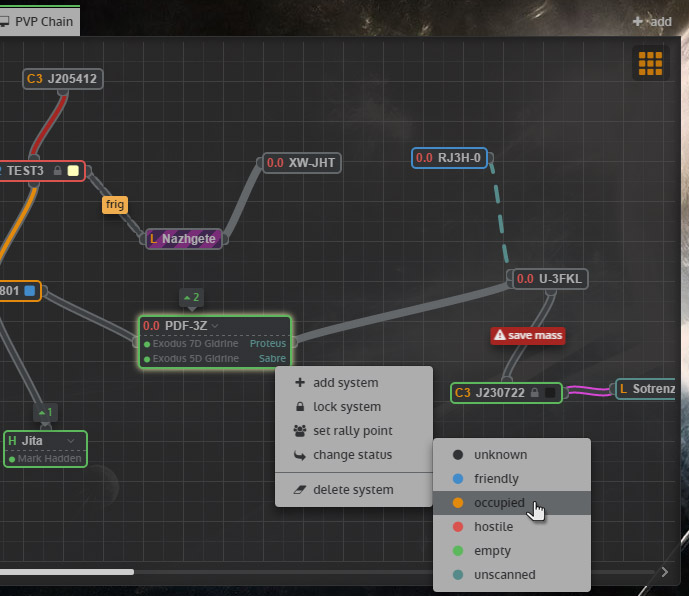Click the PDF-3Z pilot count badge
This screenshot has width=689, height=596.
(190, 297)
